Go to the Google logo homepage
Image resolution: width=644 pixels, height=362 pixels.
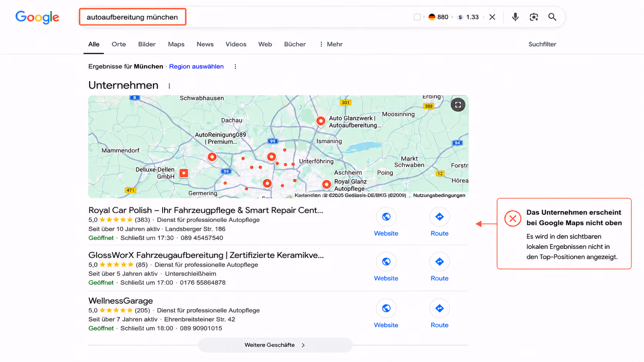click(37, 17)
